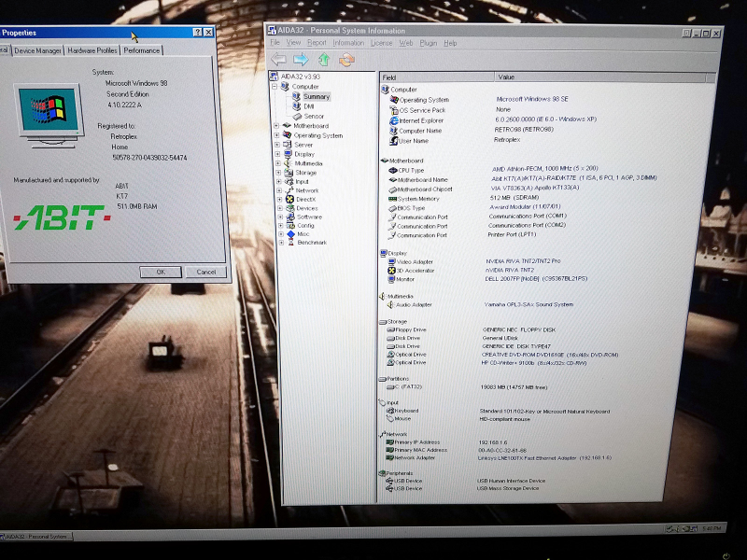Image resolution: width=747 pixels, height=560 pixels.
Task: Click the system tray clock
Action: click(x=712, y=528)
